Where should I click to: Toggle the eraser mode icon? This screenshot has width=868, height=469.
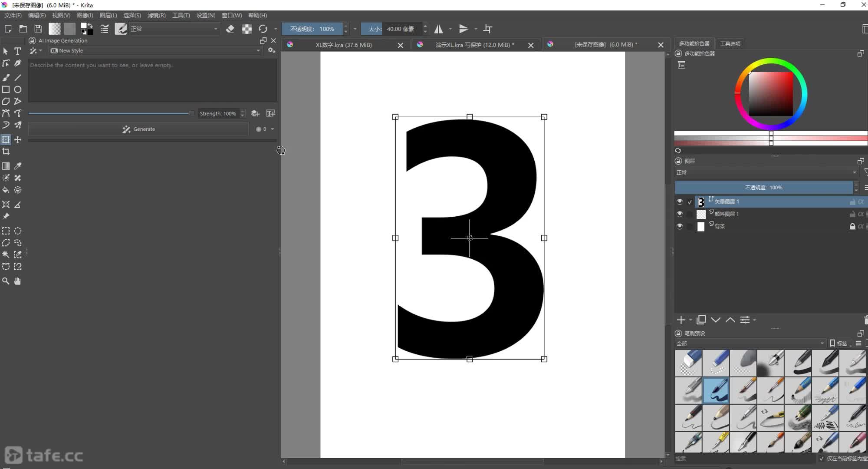(230, 29)
